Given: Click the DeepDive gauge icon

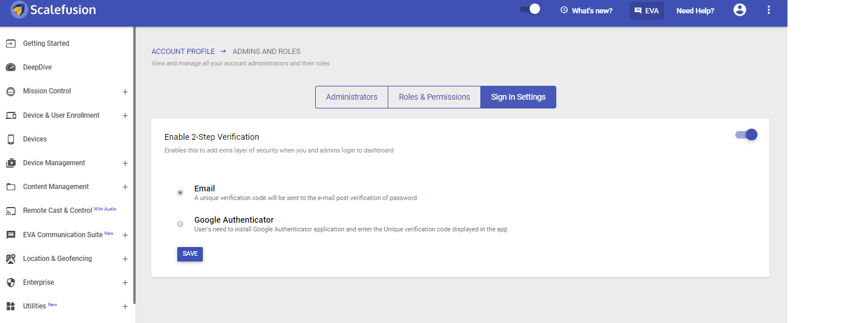Looking at the screenshot, I should [10, 67].
